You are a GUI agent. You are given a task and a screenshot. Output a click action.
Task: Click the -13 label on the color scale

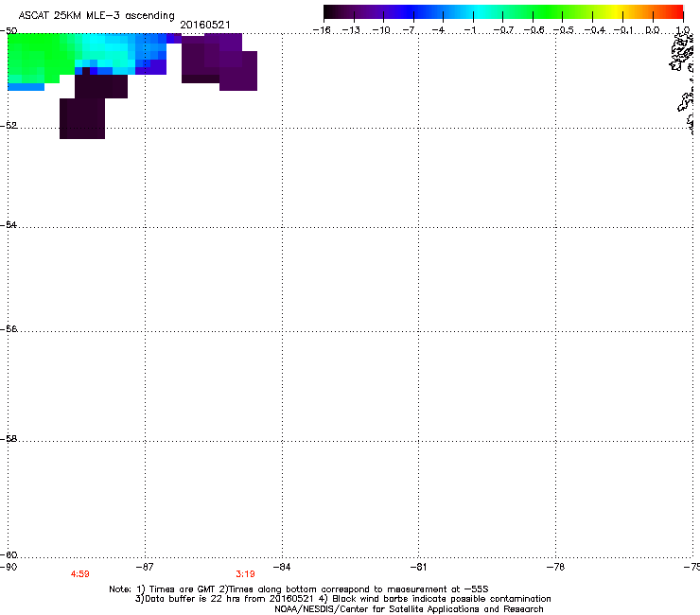351,30
